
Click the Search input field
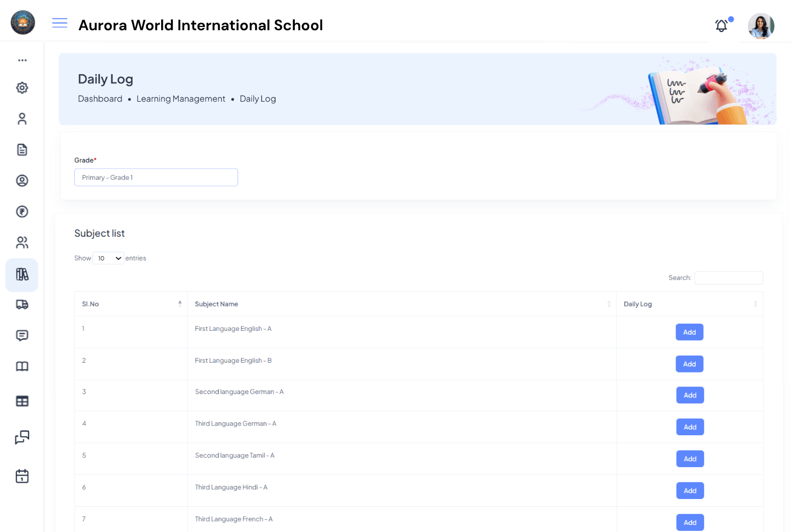coord(728,278)
